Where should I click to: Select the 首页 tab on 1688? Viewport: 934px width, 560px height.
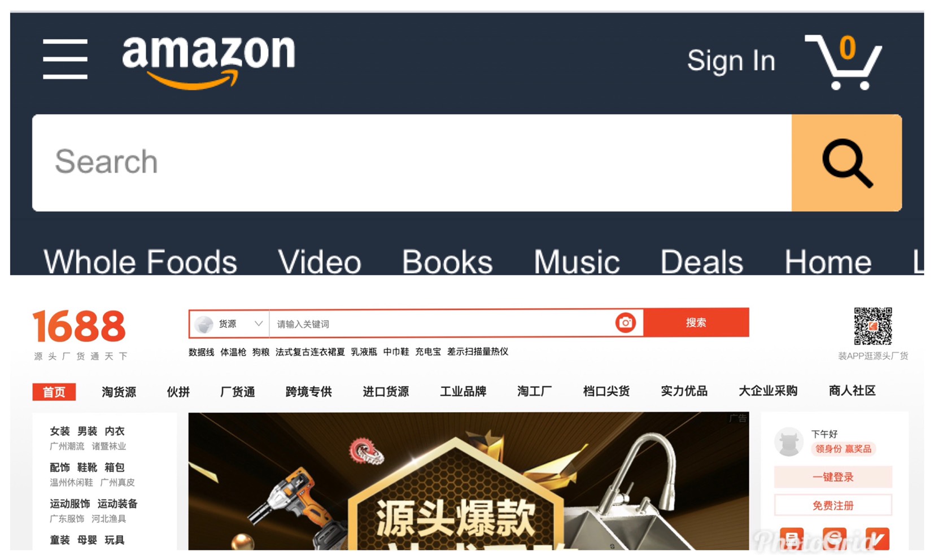tap(54, 392)
